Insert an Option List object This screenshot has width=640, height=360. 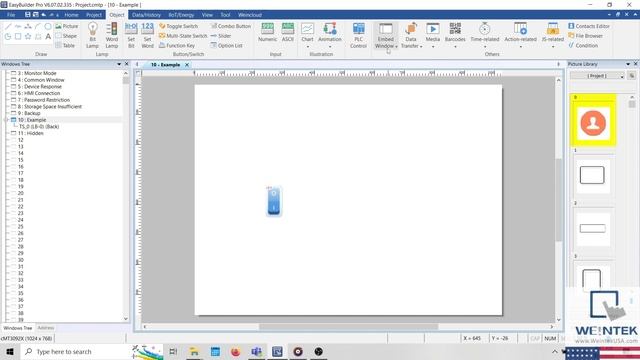(227, 46)
